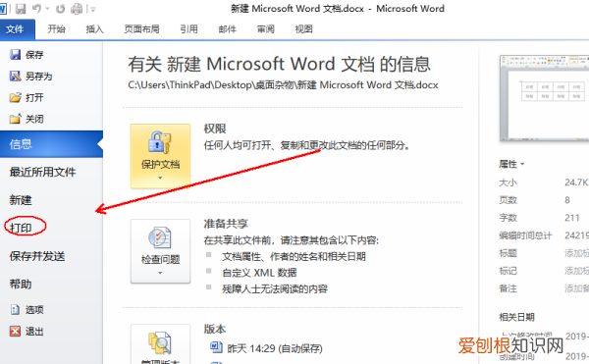Screen dimensions: 589x364
Task: Open the 打印 page
Action: (21, 228)
